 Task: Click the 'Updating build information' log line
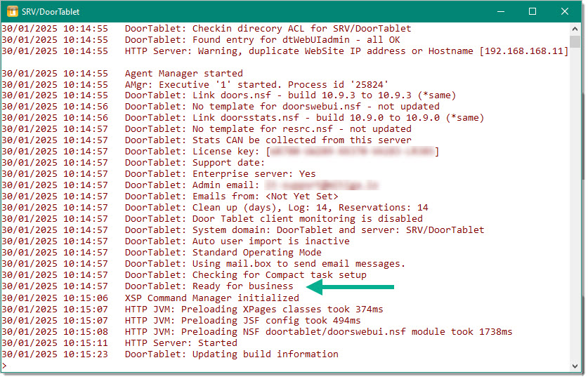[x=231, y=354]
